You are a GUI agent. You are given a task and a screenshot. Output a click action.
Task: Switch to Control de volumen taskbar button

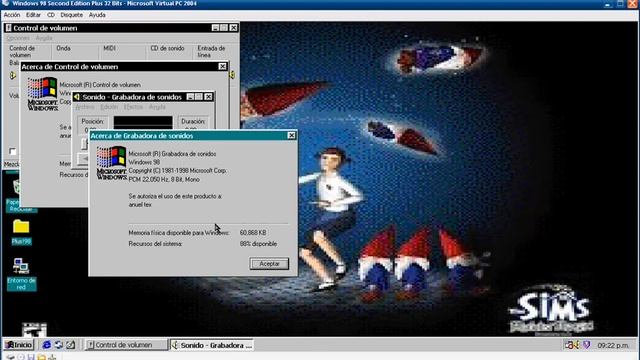coord(126,345)
